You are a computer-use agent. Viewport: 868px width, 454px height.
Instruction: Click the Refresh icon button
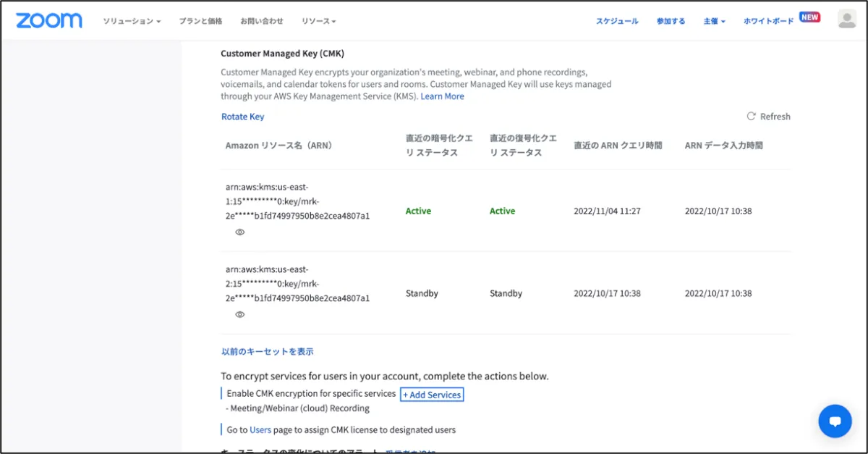click(751, 117)
